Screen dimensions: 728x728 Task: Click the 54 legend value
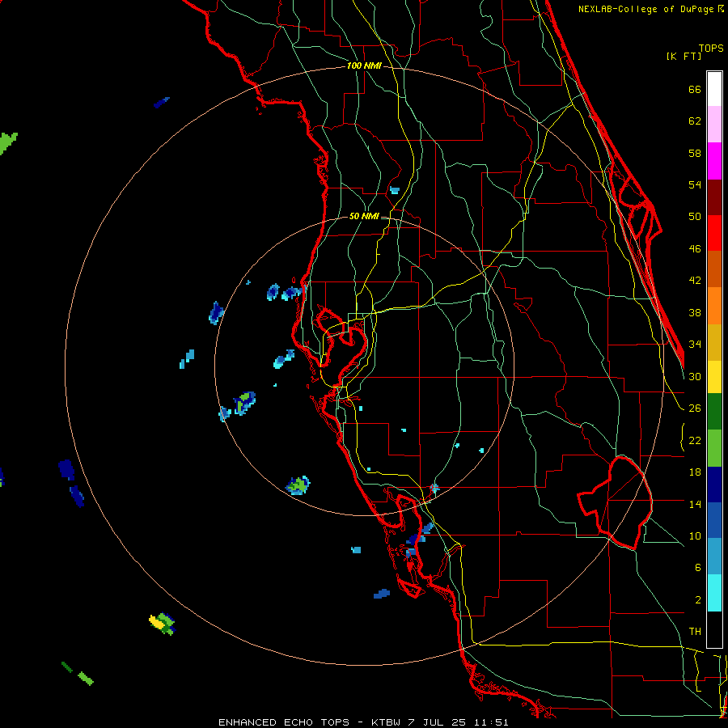tap(695, 184)
